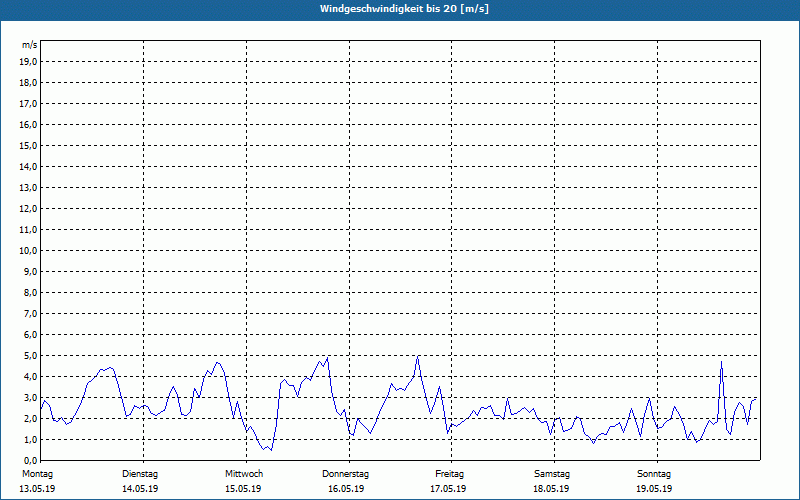Click the date 19.05.19
This screenshot has width=800, height=500.
654,489
